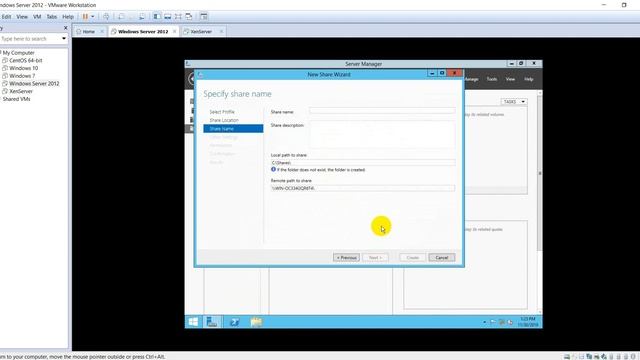The image size is (640, 360).
Task: Go to Select Profile wizard step
Action: tap(222, 112)
